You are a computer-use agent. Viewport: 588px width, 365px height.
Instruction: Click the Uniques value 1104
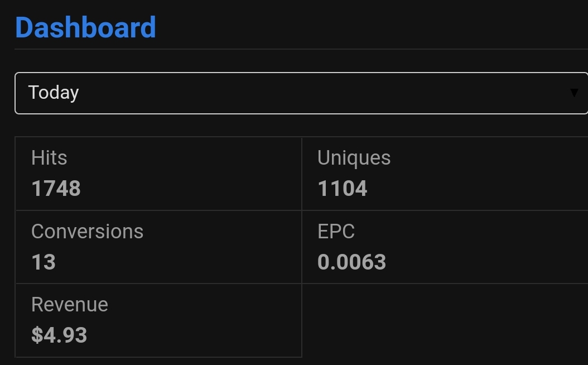343,188
